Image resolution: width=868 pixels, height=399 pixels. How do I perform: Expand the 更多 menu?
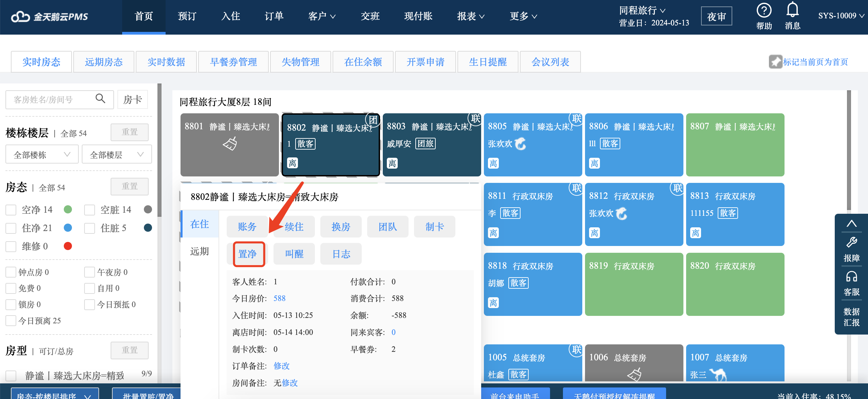(523, 16)
